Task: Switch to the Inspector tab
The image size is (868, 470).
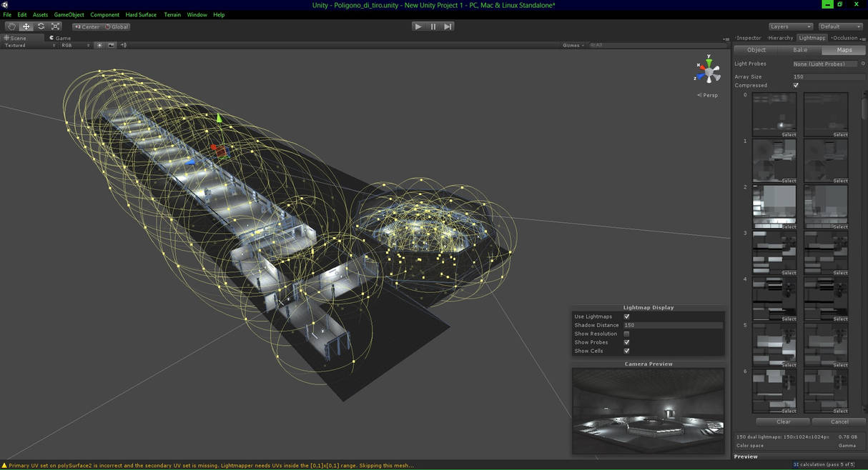Action: (x=749, y=38)
